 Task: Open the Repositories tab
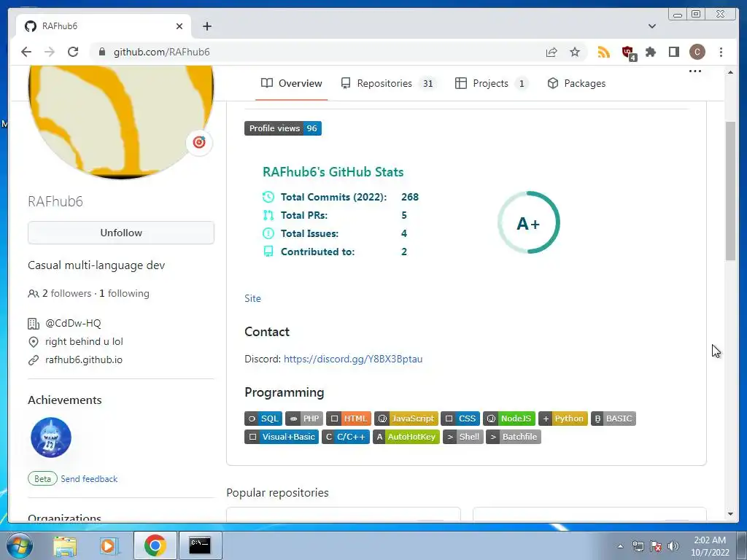(389, 83)
